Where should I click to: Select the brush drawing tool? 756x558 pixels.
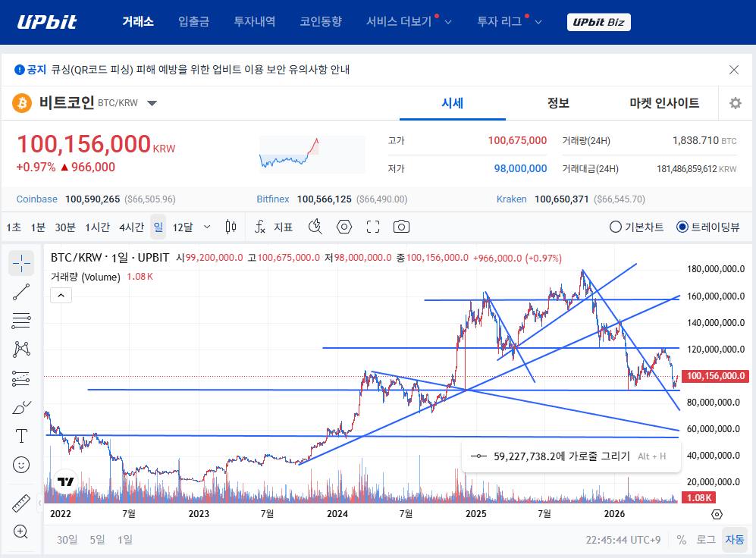tap(21, 408)
